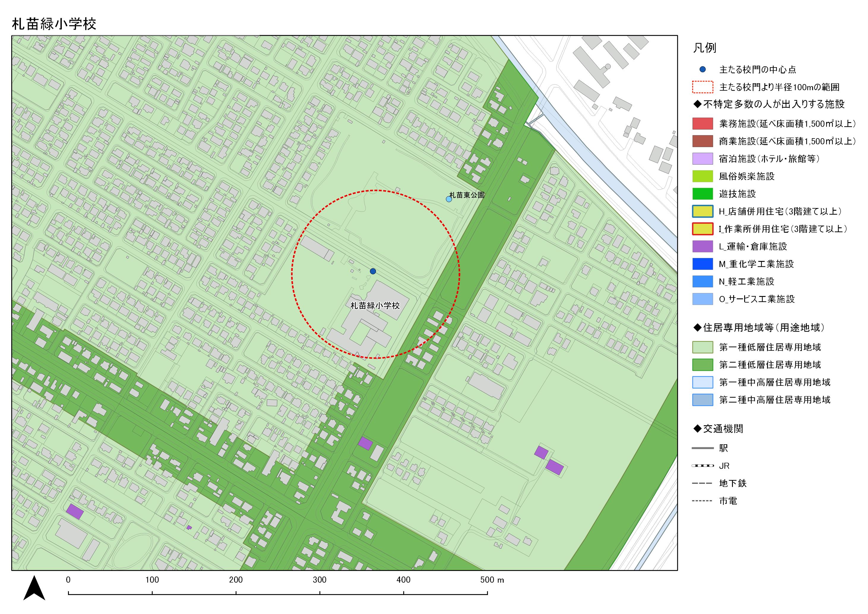Click the 宿泊施設(ホテル・旅館等) legend text
The width and height of the screenshot is (868, 614).
(769, 158)
